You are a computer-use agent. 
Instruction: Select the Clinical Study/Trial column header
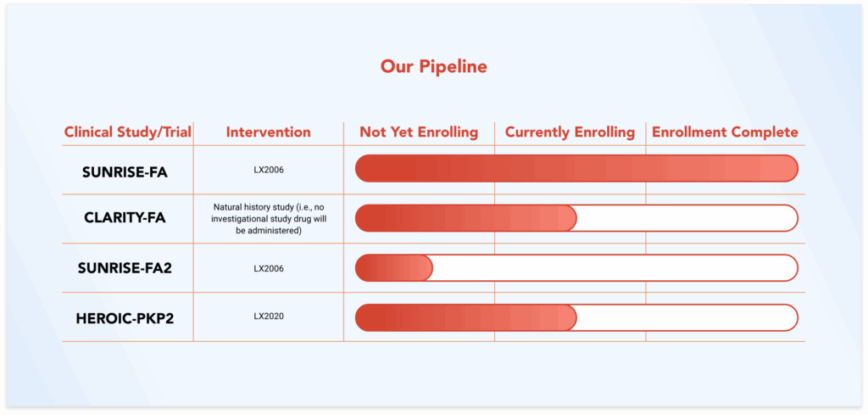click(128, 132)
